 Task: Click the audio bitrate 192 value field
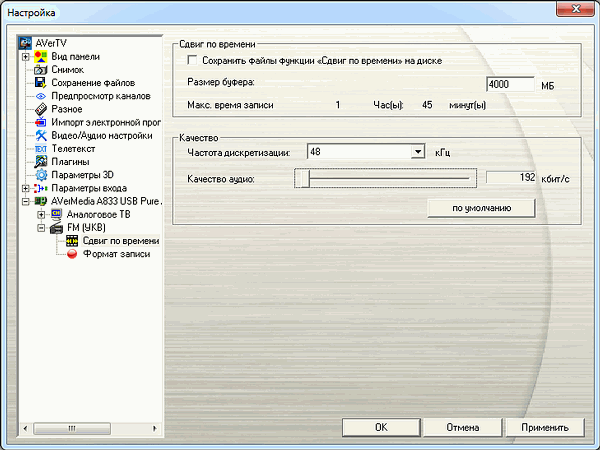(511, 177)
